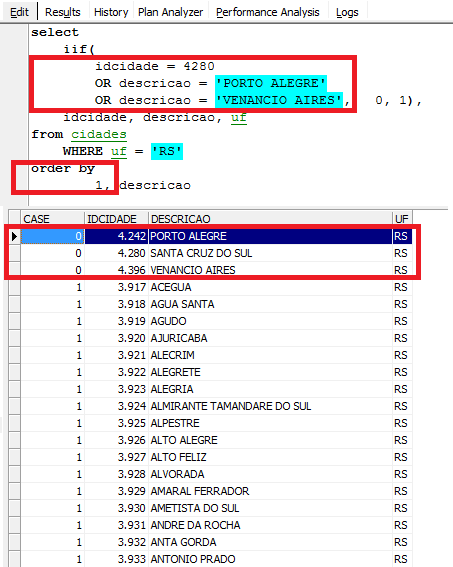453x567 pixels.
Task: Place cursor on 'RS' string in WHERE clause
Action: click(167, 151)
